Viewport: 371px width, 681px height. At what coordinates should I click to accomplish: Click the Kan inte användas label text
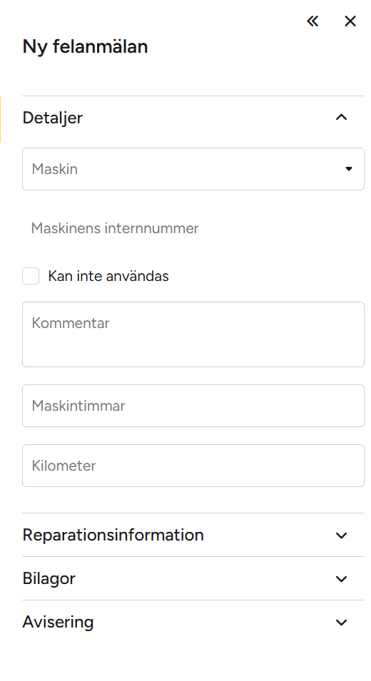(x=108, y=276)
